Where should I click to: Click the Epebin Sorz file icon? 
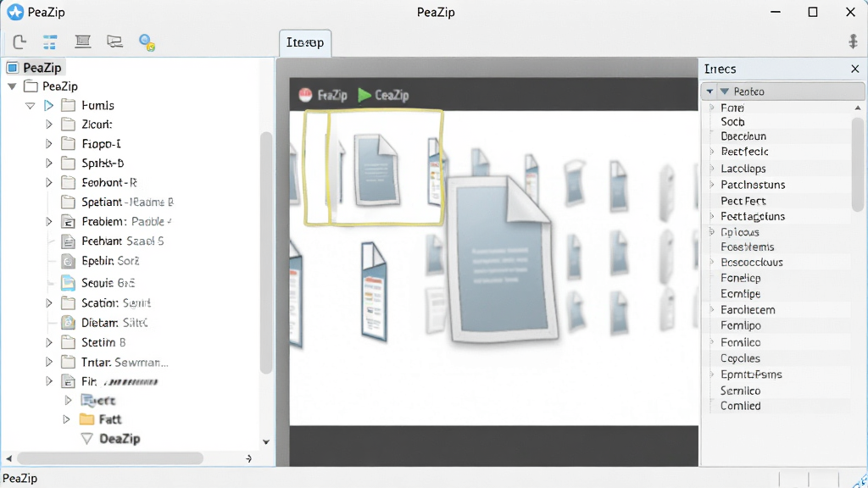[68, 261]
